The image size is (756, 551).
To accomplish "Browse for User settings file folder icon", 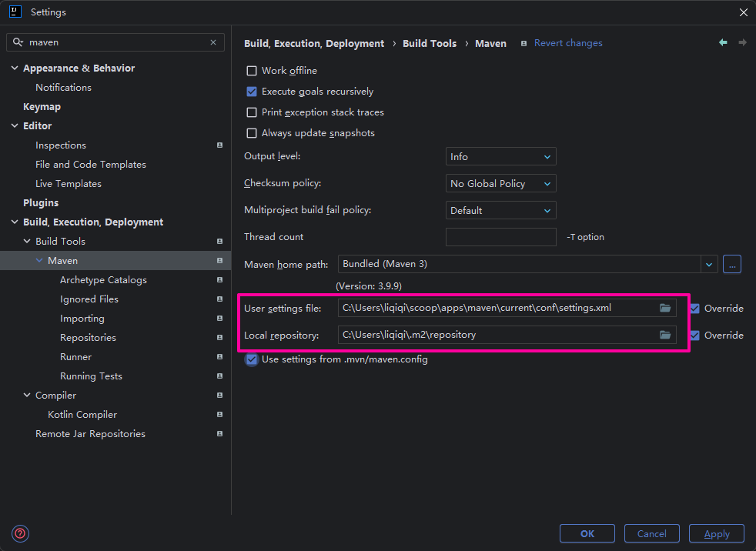I will point(665,308).
